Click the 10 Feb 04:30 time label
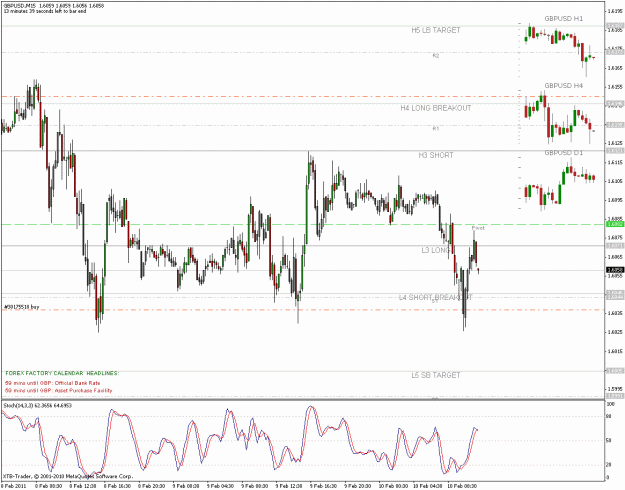 (427, 486)
